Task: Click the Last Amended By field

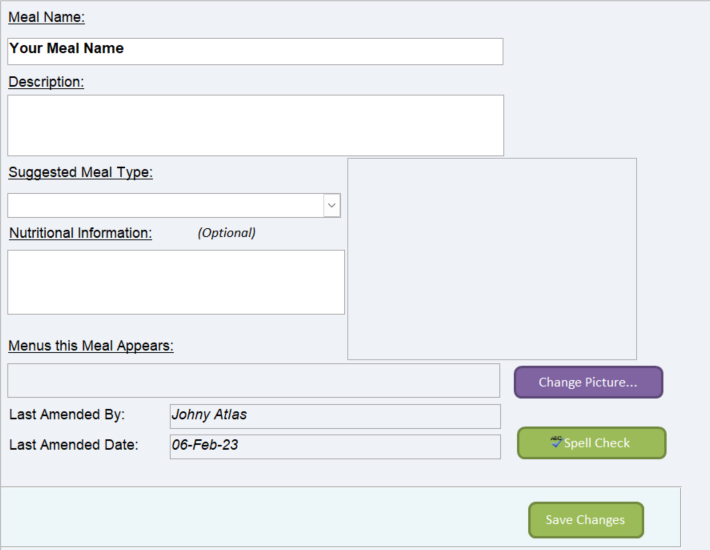Action: coord(335,416)
